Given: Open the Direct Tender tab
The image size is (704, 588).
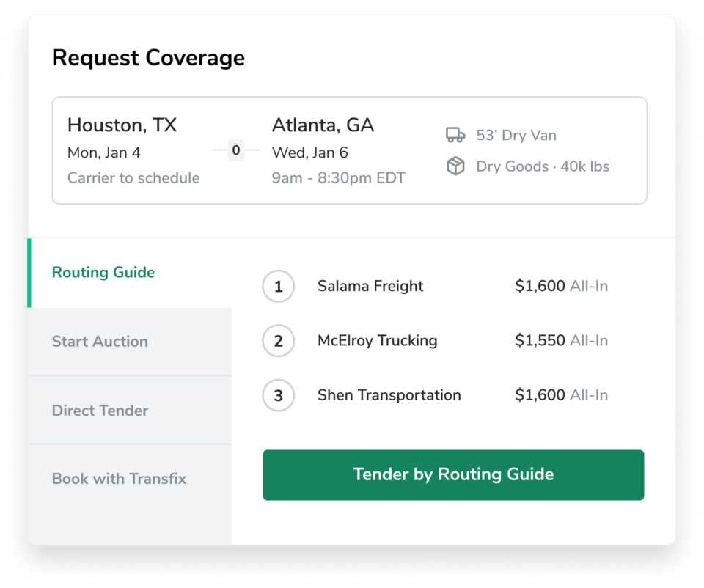Looking at the screenshot, I should point(100,411).
